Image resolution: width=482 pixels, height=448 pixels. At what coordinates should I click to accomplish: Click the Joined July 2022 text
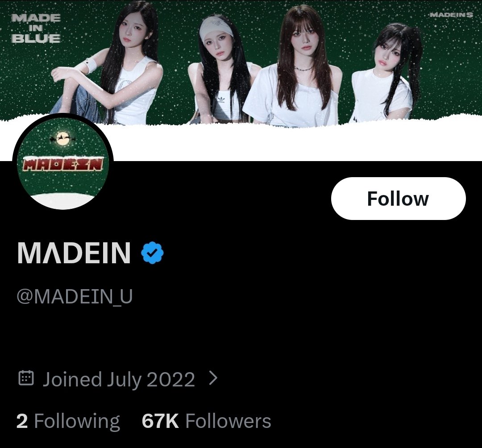(119, 379)
